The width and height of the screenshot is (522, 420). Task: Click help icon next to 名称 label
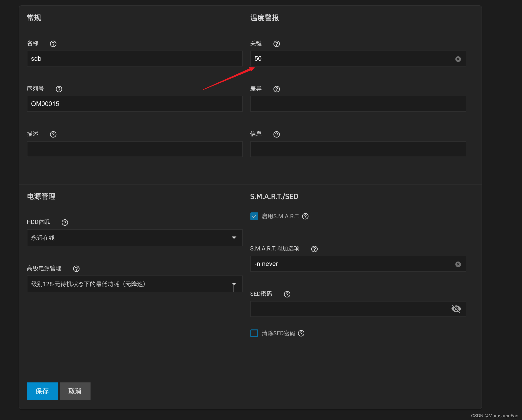pos(53,44)
